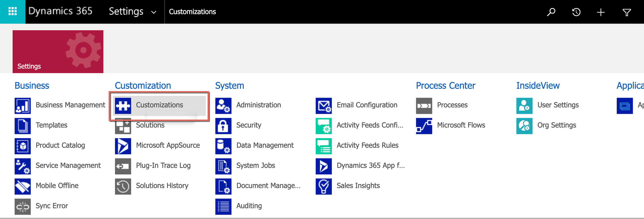
Task: Click the User Settings icon
Action: pos(524,106)
